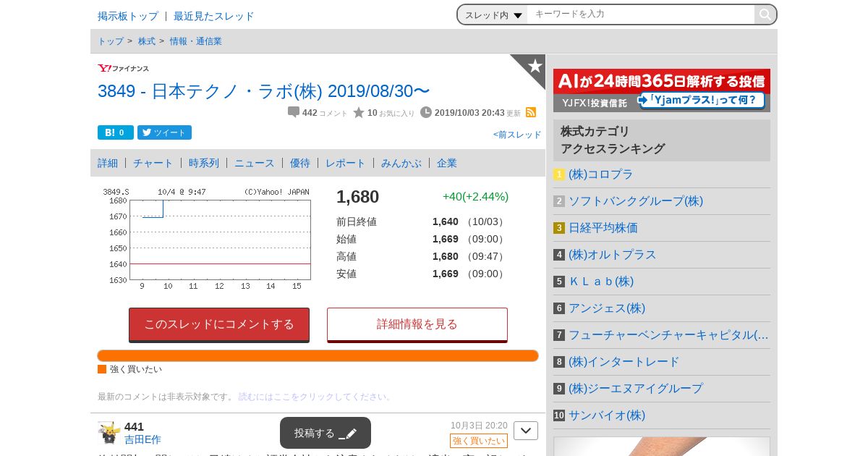Click the keyword search input field

[641, 14]
